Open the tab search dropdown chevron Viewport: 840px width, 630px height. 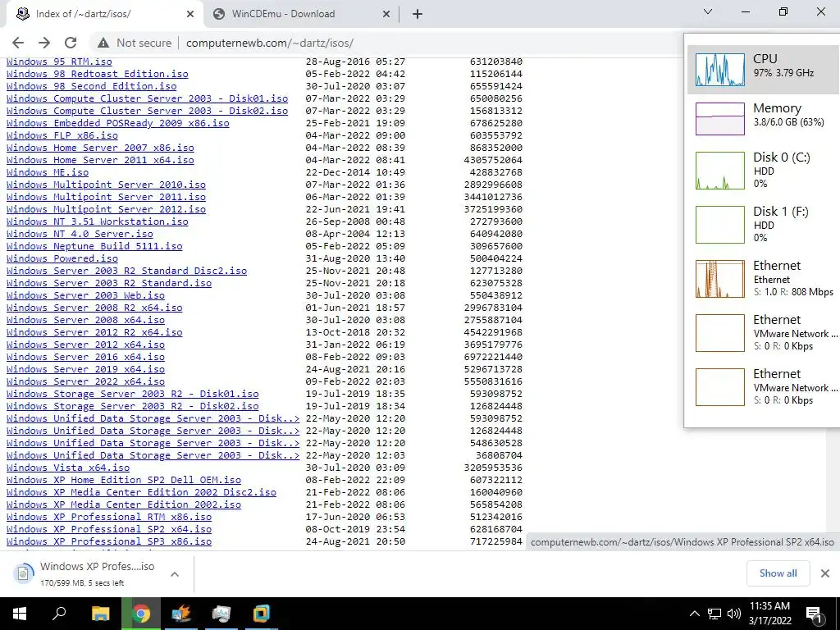708,11
